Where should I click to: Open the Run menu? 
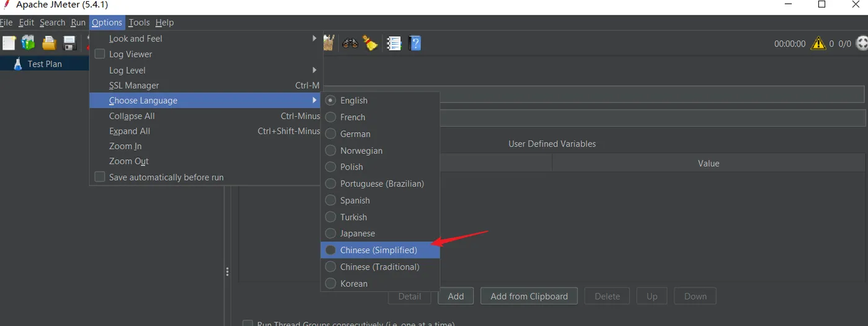click(x=78, y=22)
